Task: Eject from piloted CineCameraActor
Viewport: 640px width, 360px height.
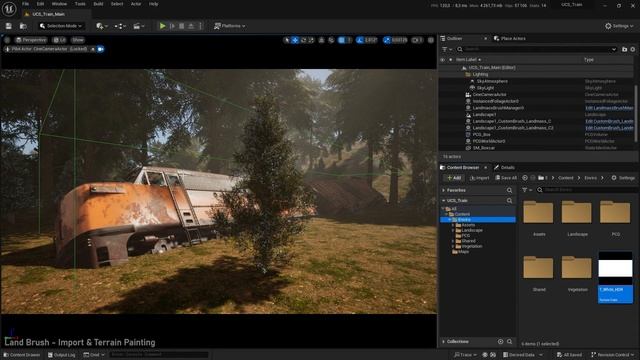Action: point(93,49)
